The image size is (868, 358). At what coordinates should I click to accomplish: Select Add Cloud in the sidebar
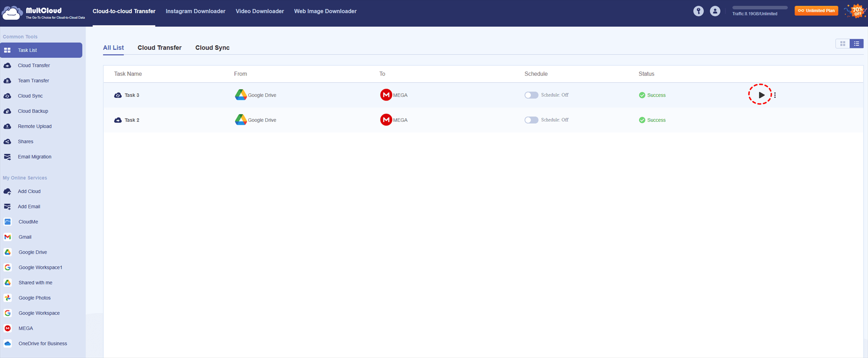[29, 191]
